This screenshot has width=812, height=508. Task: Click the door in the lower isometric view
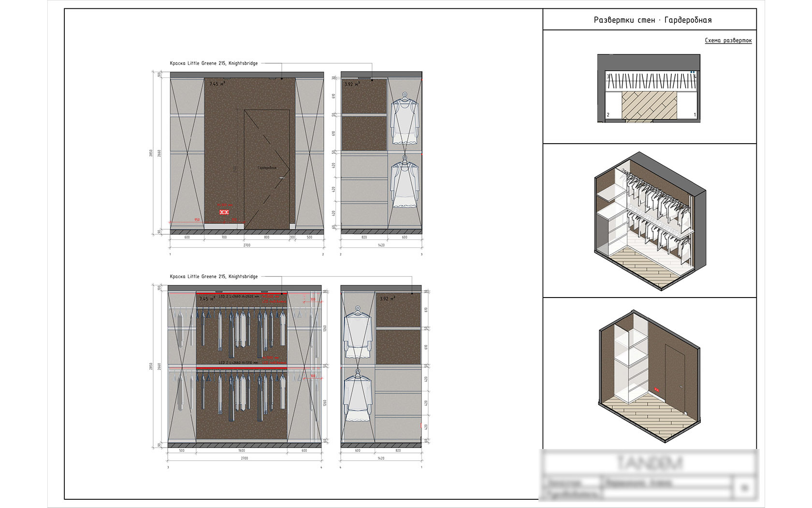tap(675, 380)
